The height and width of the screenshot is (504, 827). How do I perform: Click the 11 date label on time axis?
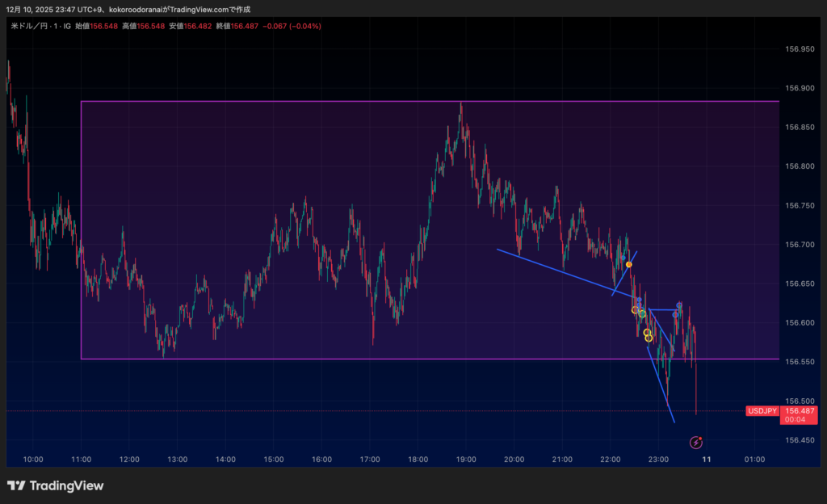click(707, 460)
